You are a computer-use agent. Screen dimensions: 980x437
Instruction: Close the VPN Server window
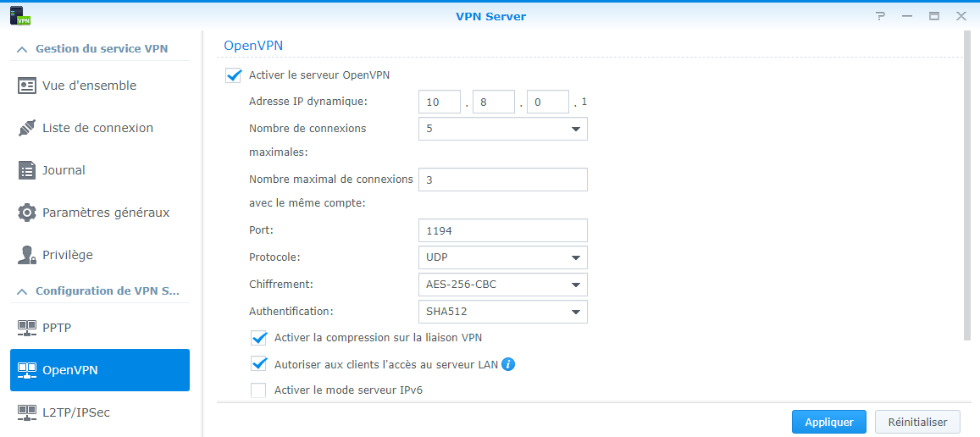coord(961,16)
